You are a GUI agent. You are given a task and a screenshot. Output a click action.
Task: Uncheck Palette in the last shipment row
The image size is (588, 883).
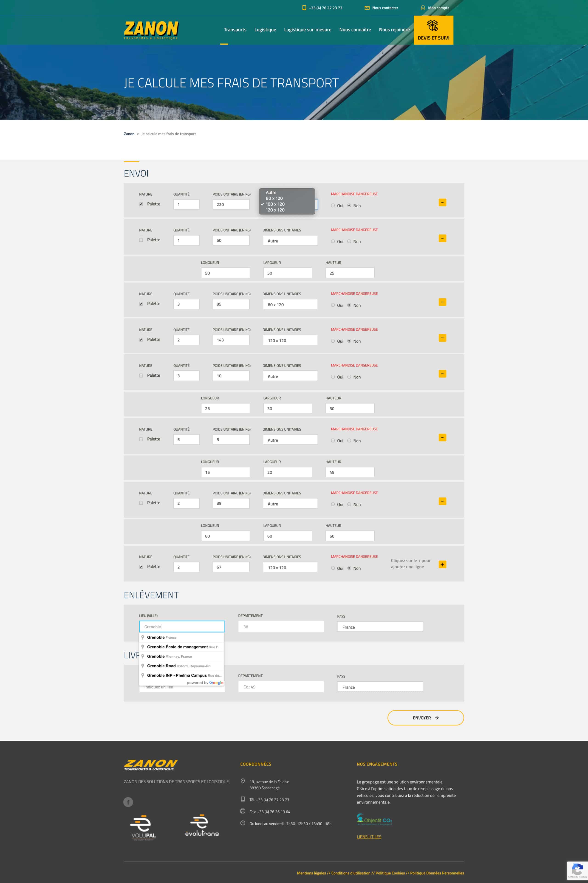141,567
